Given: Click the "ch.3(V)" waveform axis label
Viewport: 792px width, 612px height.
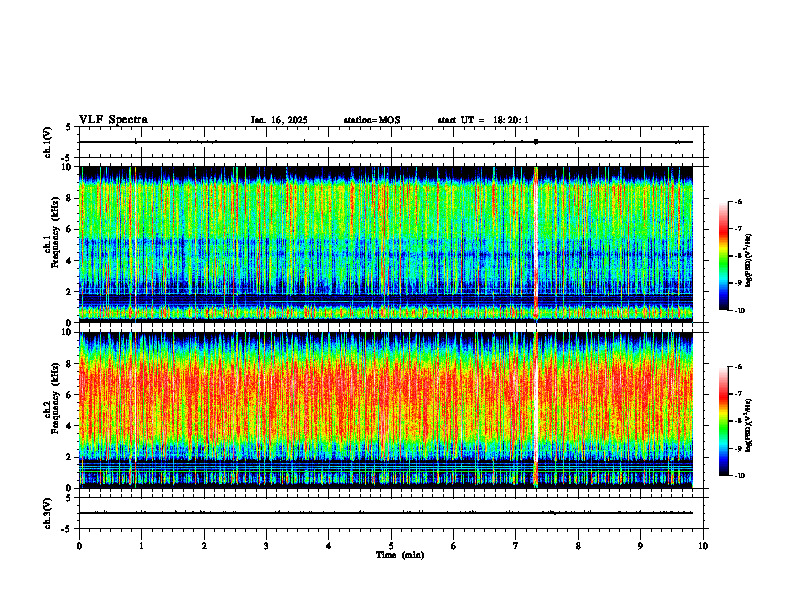Looking at the screenshot, I should click(x=47, y=513).
